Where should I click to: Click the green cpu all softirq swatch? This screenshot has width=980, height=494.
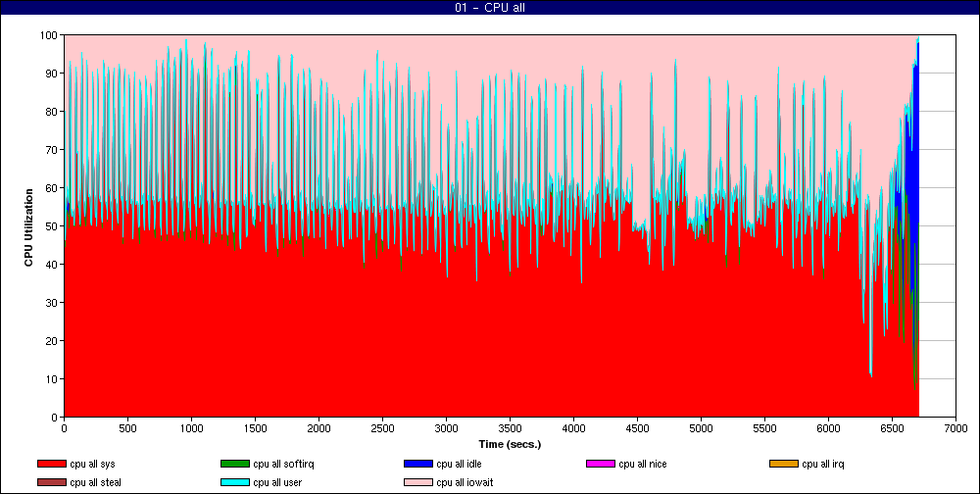coord(234,464)
